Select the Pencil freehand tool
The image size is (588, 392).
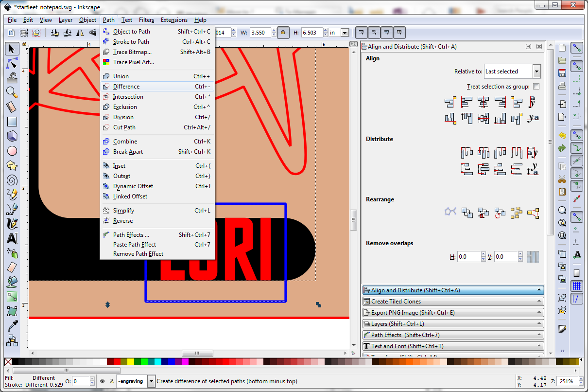pos(12,195)
